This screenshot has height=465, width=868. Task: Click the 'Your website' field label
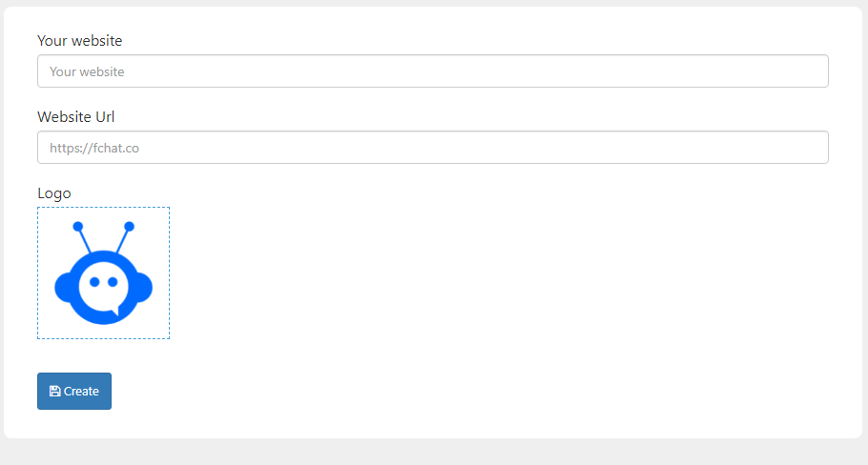80,40
